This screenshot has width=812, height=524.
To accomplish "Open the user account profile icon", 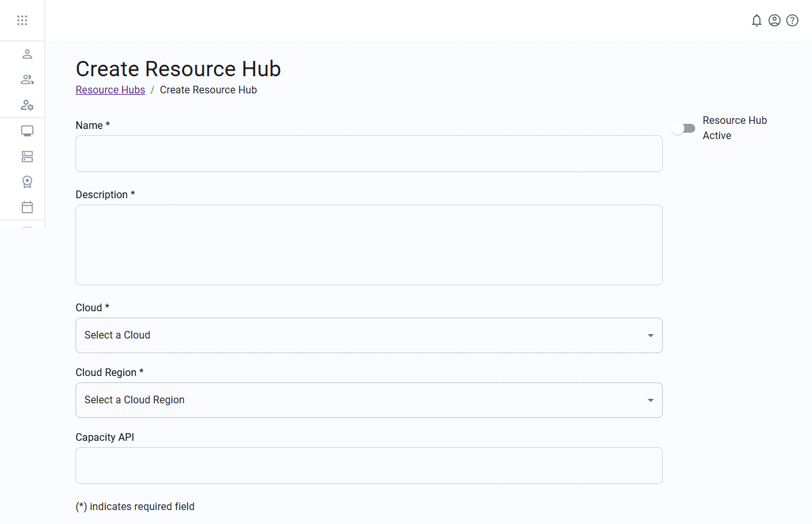I will 774,20.
